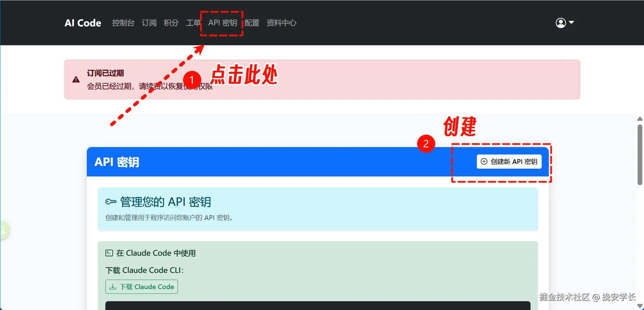The height and width of the screenshot is (310, 644).
Task: Open the 资料中心 nav item
Action: (x=281, y=23)
